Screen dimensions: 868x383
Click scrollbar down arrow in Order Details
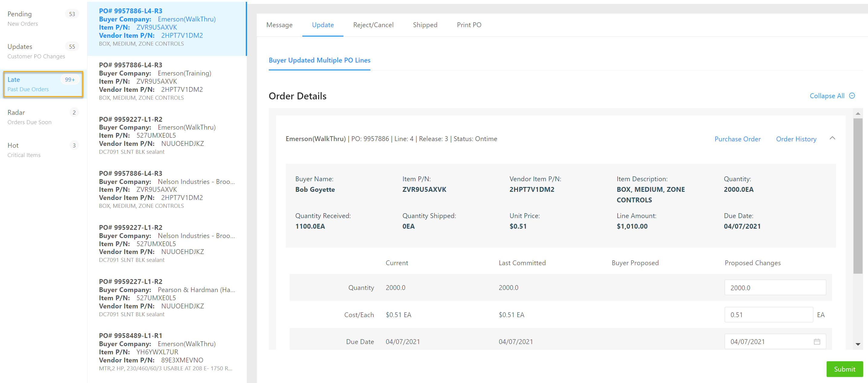858,344
